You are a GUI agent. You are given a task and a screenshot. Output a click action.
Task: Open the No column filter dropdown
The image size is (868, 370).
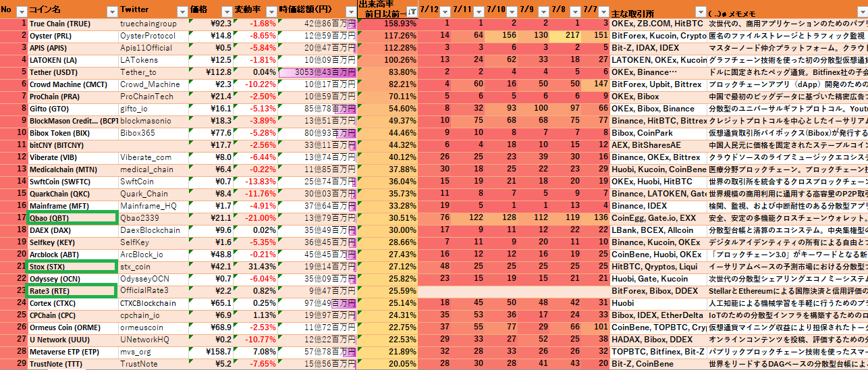(20, 11)
